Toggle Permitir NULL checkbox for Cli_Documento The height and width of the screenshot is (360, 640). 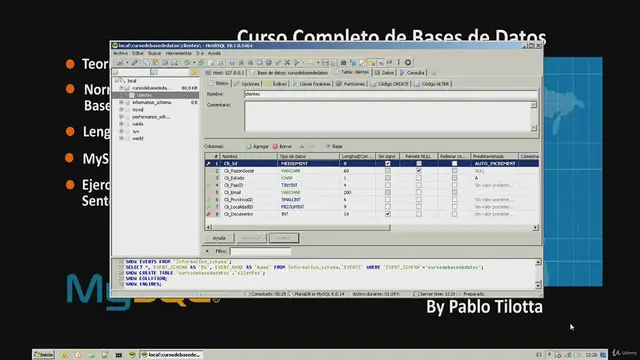[x=419, y=214]
